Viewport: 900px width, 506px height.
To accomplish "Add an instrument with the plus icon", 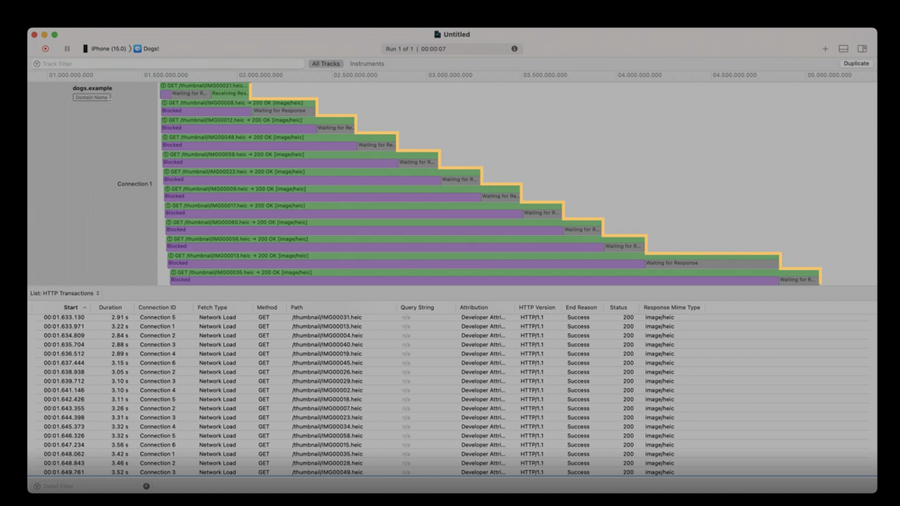I will pyautogui.click(x=825, y=49).
